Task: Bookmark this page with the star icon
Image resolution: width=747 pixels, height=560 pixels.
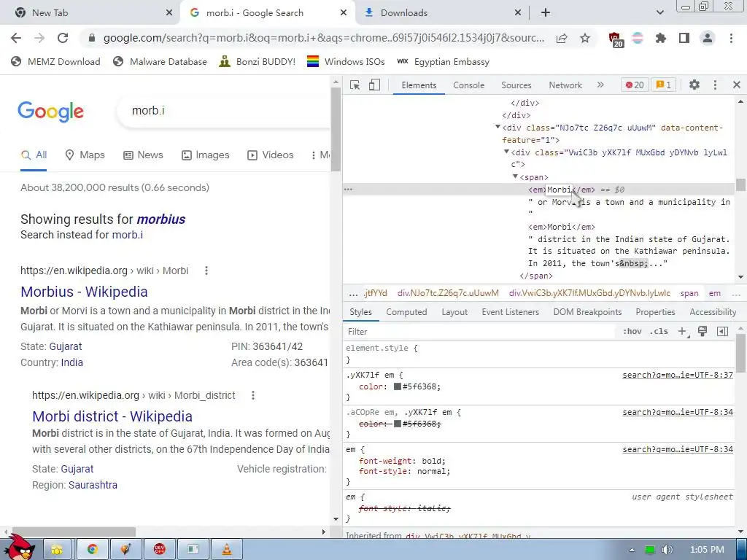Action: (x=585, y=38)
